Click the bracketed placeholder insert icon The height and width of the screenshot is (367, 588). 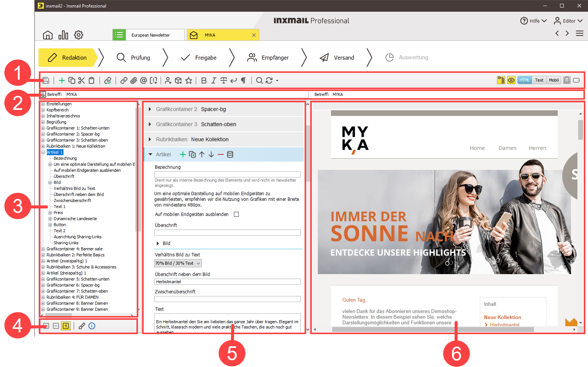coord(153,80)
